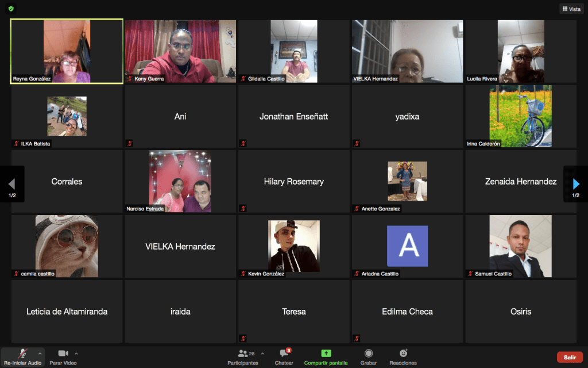Screen dimensions: 588x368
Task: Select Irina Calderón's bicycle photo tile
Action: (520, 116)
